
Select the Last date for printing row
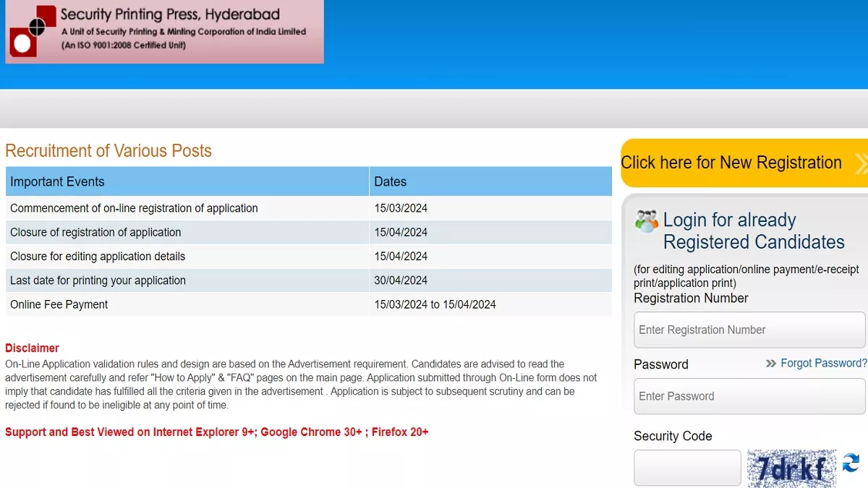pos(98,281)
